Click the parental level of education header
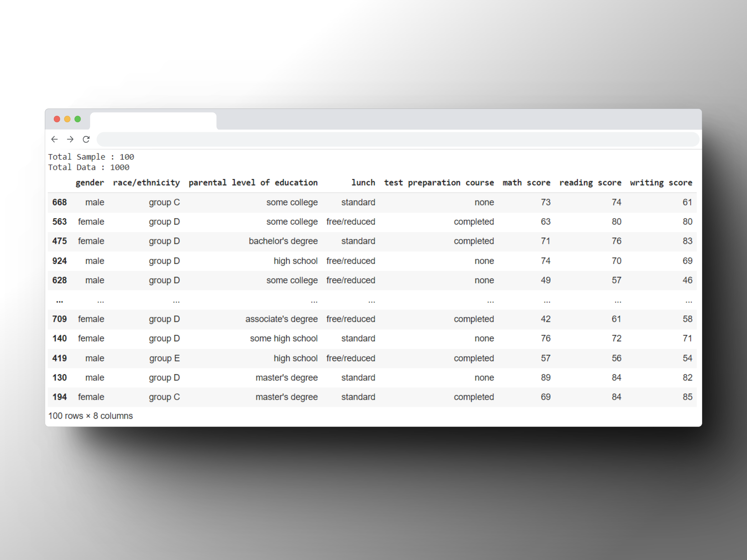 pyautogui.click(x=253, y=183)
